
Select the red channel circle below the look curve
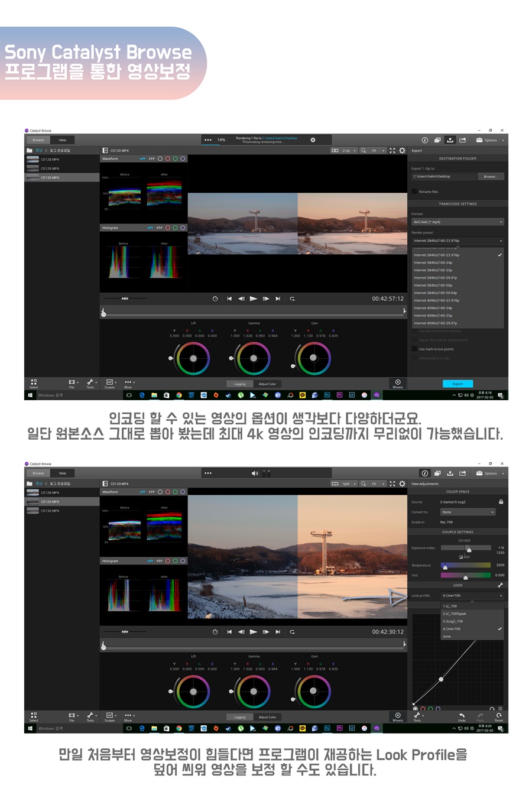point(423,708)
